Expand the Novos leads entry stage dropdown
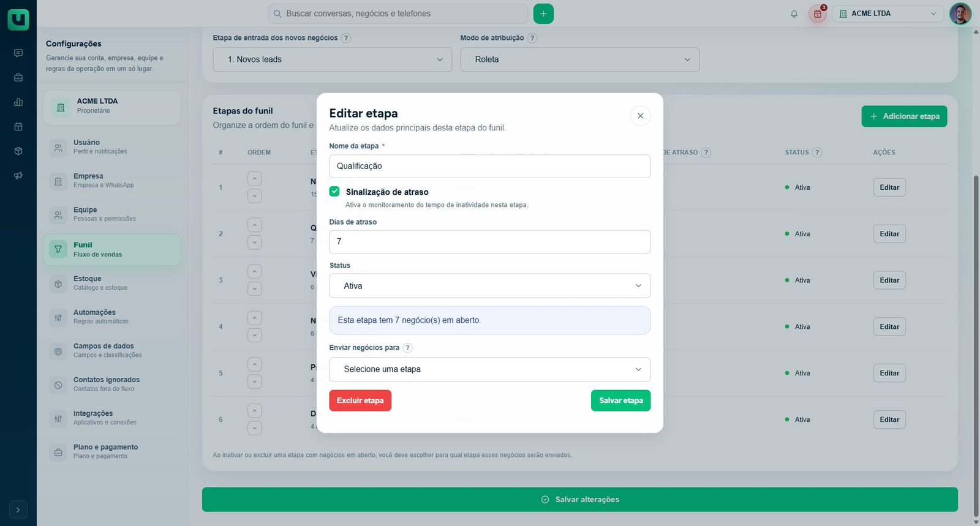 click(x=332, y=59)
